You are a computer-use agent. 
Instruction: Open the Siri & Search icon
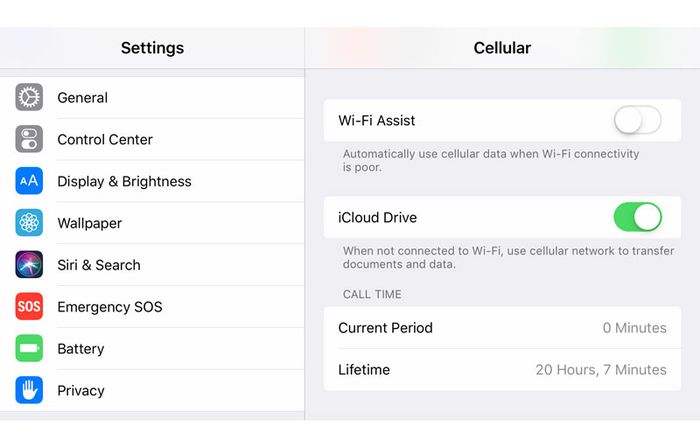tap(29, 264)
